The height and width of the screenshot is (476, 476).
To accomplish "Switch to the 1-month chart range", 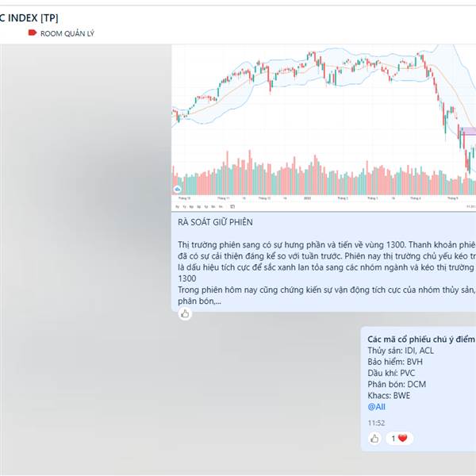I will point(206,206).
